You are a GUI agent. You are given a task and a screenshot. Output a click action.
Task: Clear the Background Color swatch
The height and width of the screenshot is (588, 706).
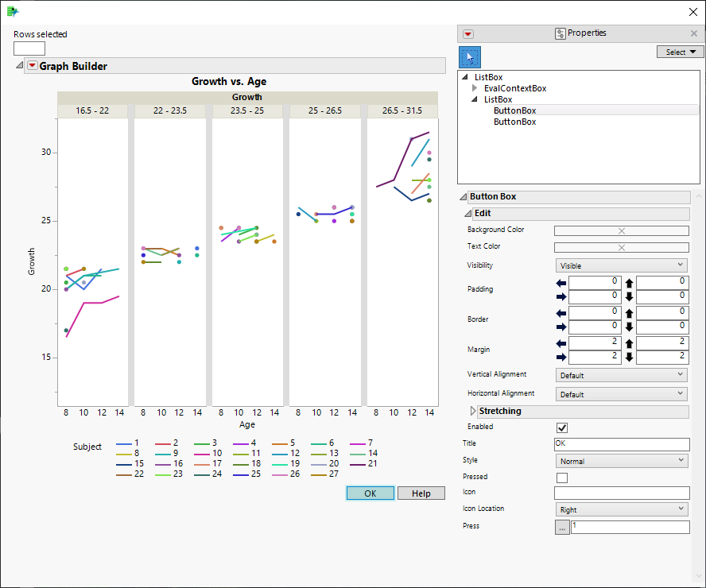622,230
